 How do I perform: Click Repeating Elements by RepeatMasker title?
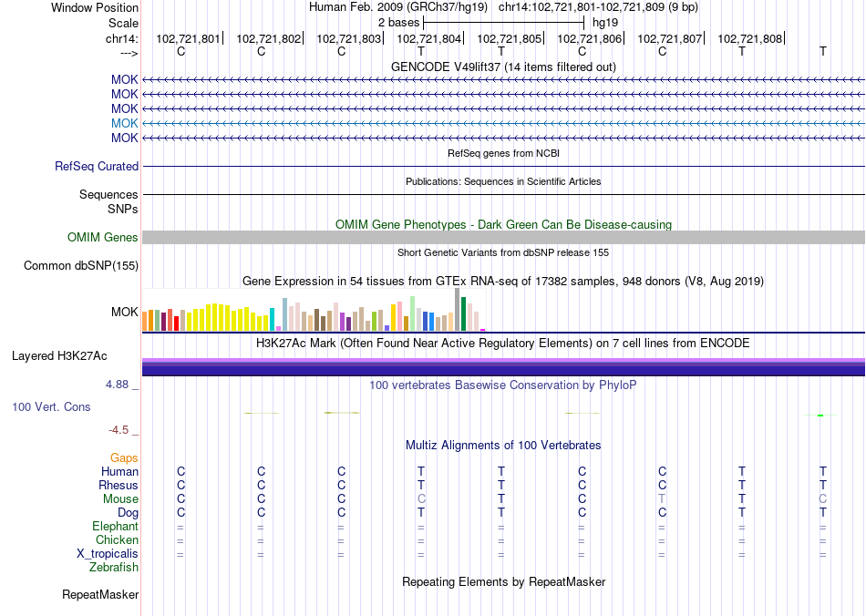[503, 582]
